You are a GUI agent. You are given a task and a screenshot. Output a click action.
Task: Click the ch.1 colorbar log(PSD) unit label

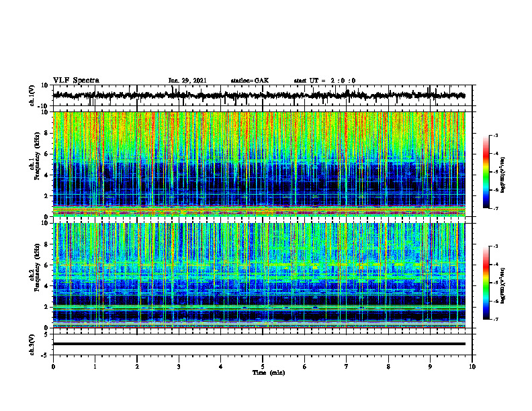(503, 175)
